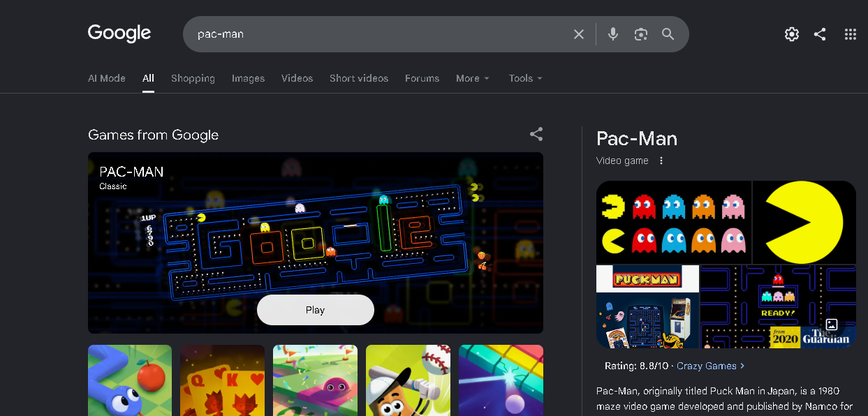Open the Solitaire cards game thumbnail

point(223,380)
